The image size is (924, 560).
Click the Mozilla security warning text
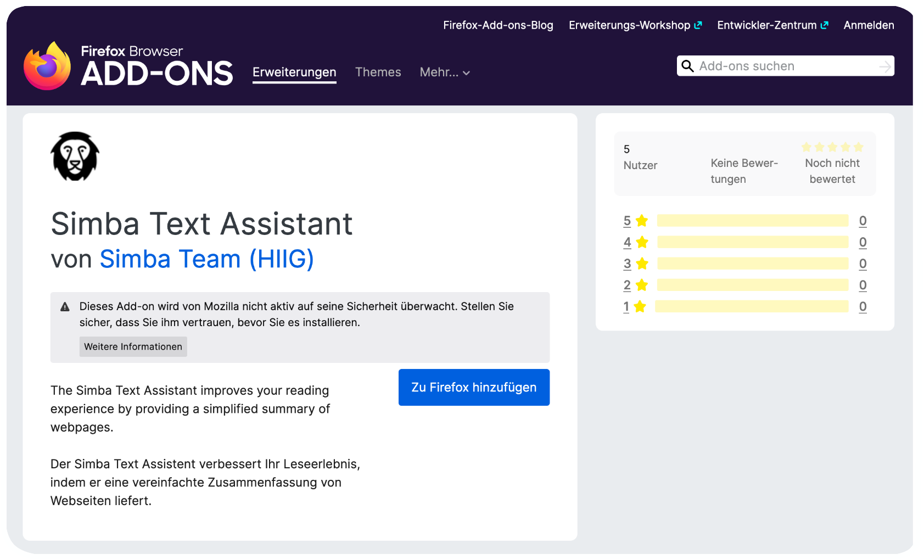pyautogui.click(x=296, y=315)
